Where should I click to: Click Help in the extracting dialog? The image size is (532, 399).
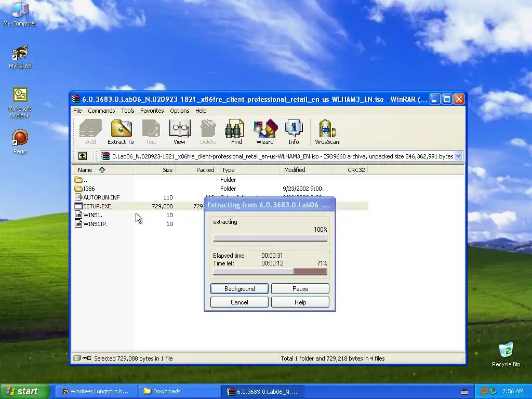point(300,302)
